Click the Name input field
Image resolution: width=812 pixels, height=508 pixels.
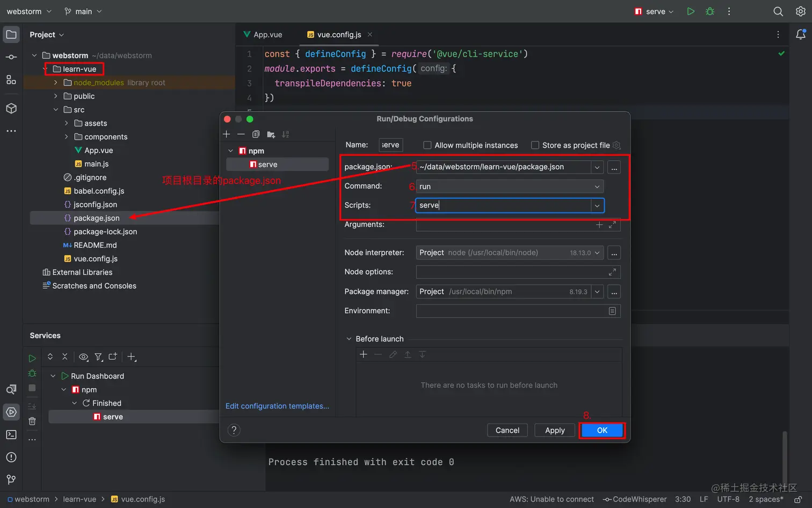[x=390, y=145]
